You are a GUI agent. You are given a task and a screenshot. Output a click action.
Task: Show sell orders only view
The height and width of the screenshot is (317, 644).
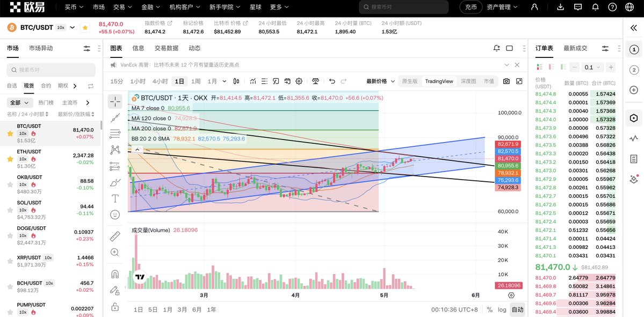click(x=552, y=67)
